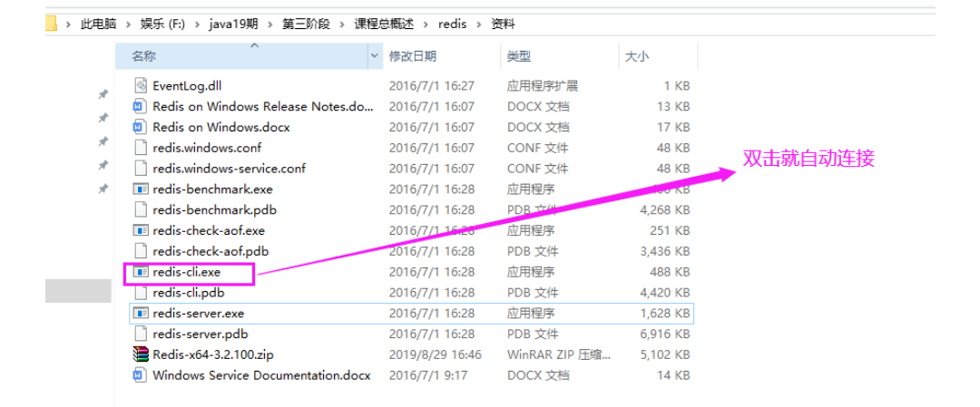This screenshot has height=407, width=980.
Task: Expand the chevron after java19期 in the path
Action: pos(270,24)
